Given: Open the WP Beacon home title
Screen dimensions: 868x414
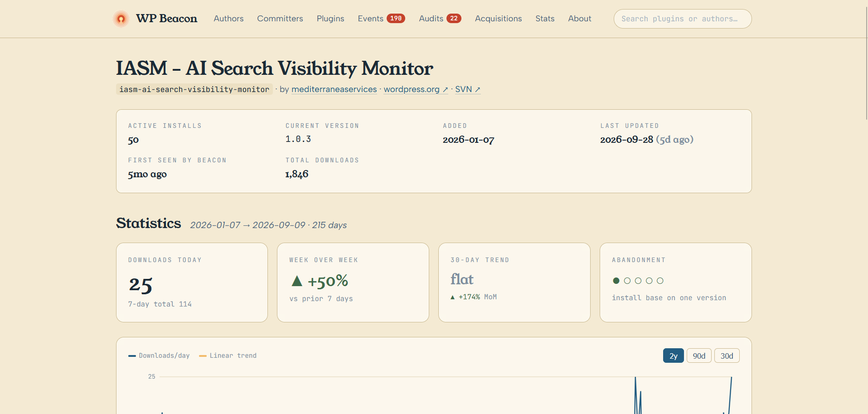Looking at the screenshot, I should (x=166, y=19).
